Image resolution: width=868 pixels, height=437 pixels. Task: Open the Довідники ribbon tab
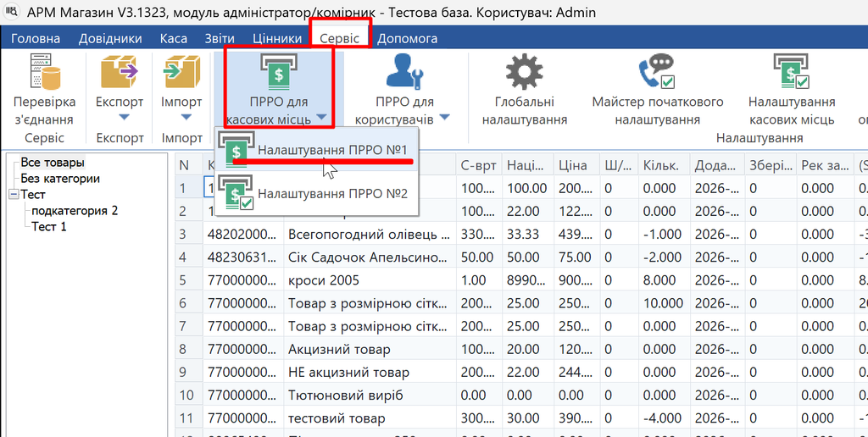(110, 39)
